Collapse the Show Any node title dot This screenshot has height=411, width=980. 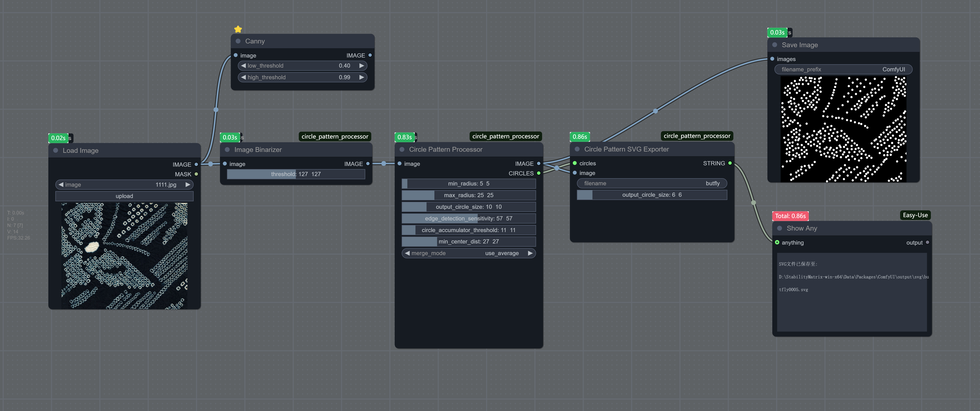point(780,228)
